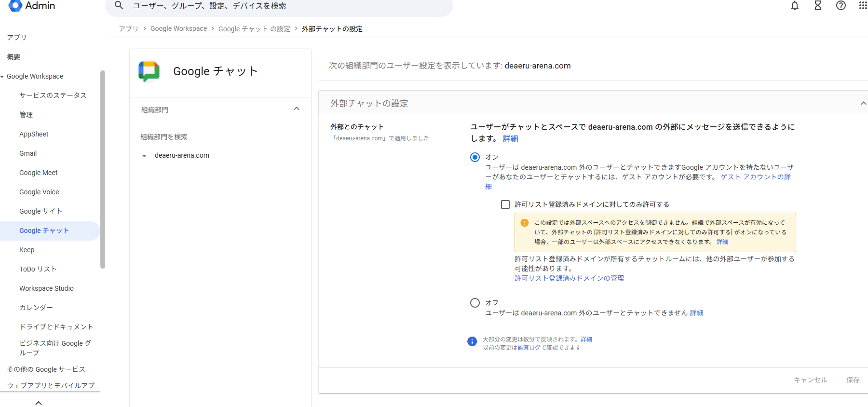868x407 pixels.
Task: Open the Google apps grid
Action: click(863, 6)
